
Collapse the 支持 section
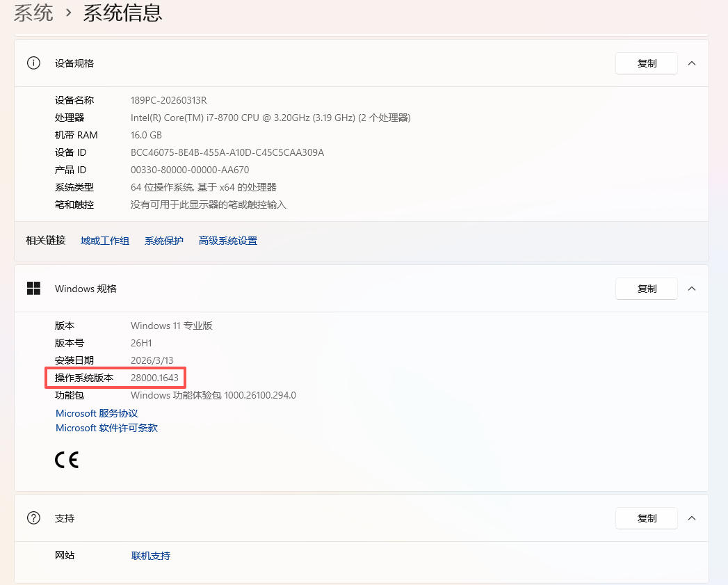pyautogui.click(x=691, y=518)
